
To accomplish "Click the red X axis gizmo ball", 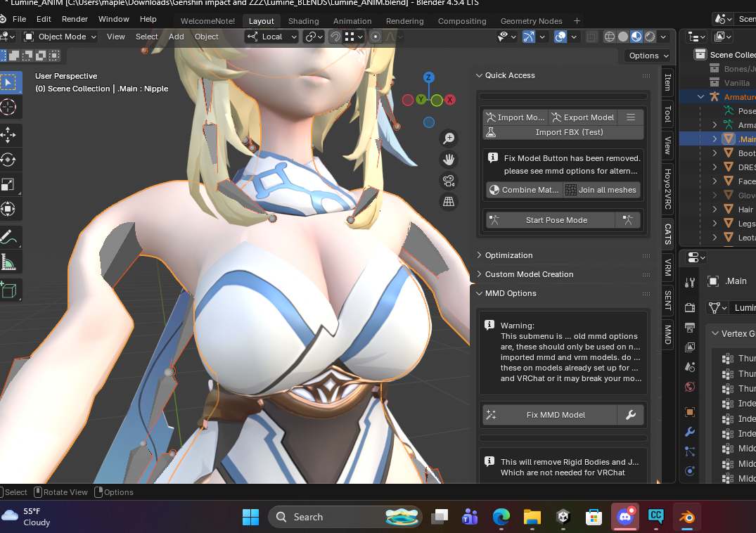I will tap(450, 100).
